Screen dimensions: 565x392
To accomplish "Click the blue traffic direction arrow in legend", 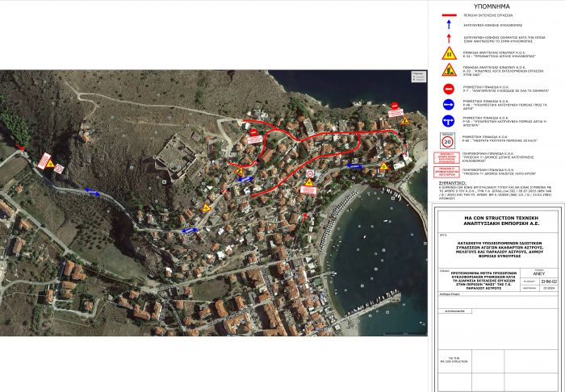I will pyautogui.click(x=449, y=25).
